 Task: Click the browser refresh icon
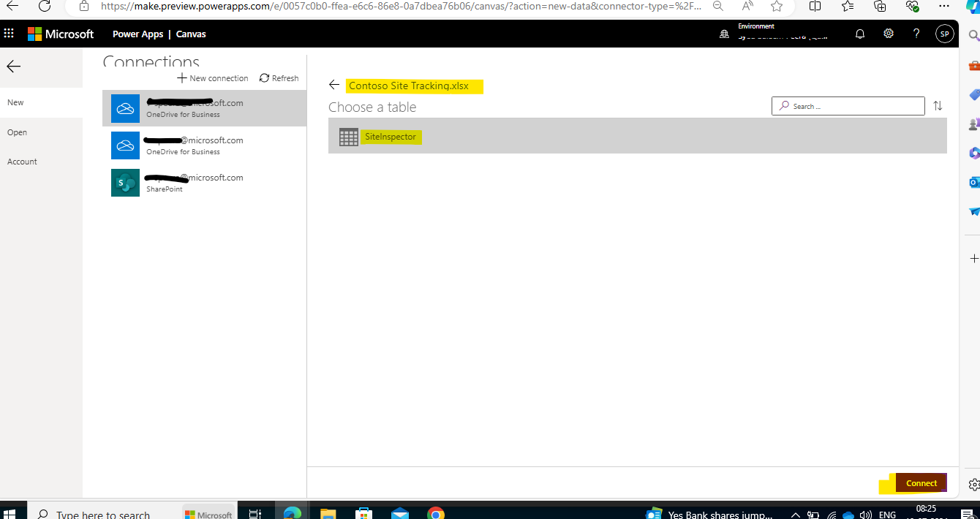tap(45, 6)
